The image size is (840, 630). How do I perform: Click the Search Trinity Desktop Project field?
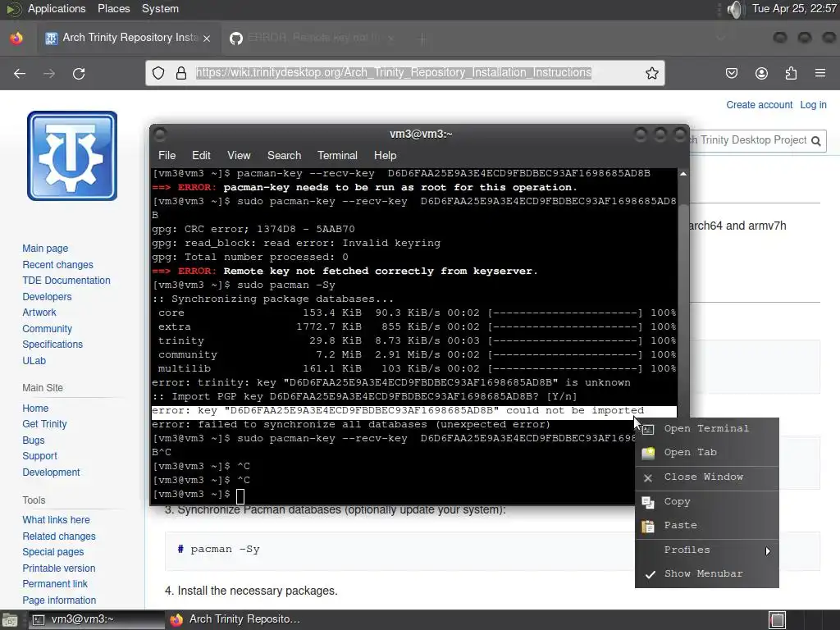coord(750,140)
